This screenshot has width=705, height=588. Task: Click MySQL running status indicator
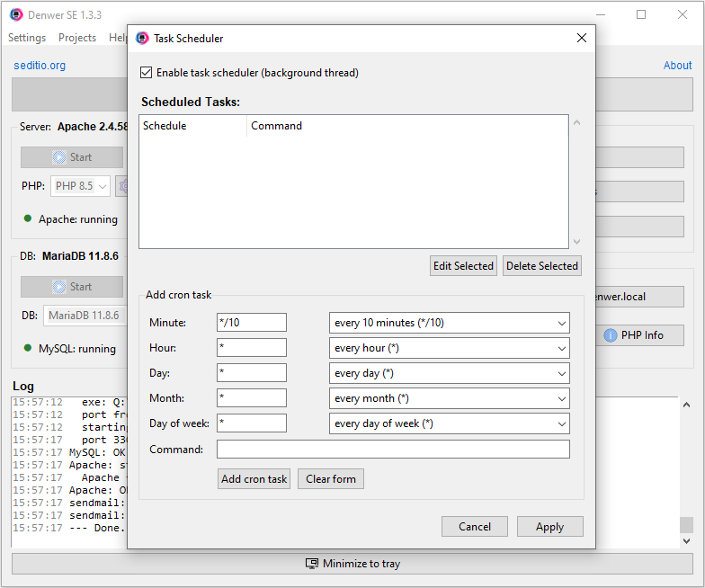pos(27,348)
